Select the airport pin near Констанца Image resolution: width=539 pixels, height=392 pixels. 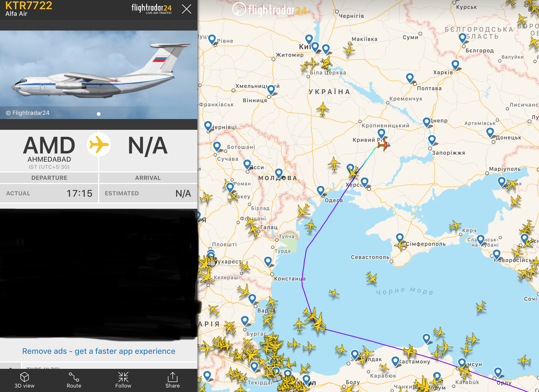268,261
